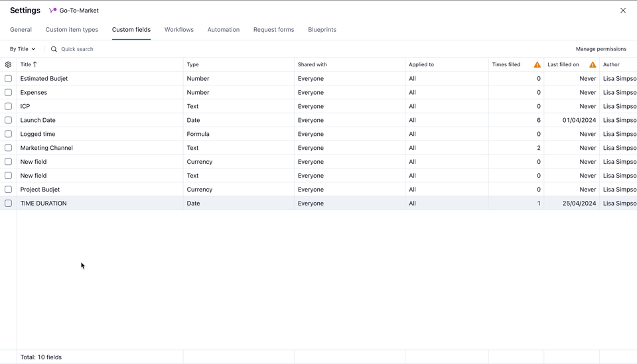
Task: Click the warning icon beside Times filled
Action: click(x=537, y=65)
